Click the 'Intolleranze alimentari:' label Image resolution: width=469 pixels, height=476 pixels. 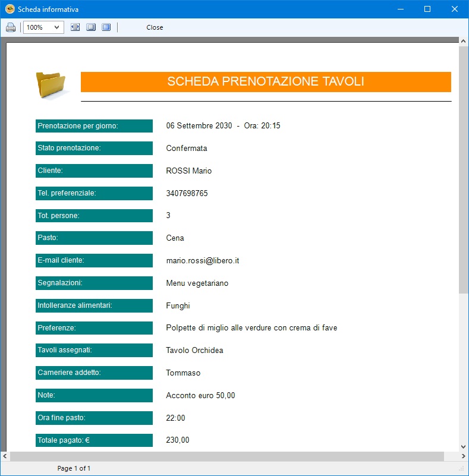click(94, 305)
